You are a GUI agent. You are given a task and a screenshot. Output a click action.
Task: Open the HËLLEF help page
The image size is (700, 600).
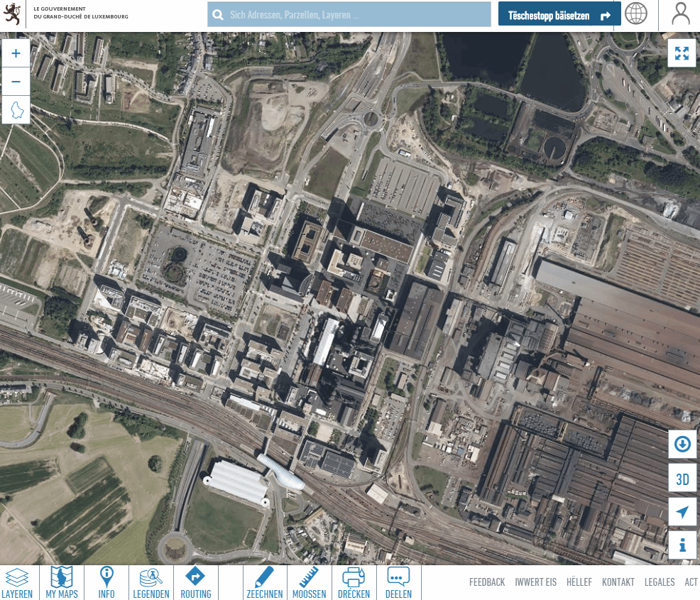(579, 582)
